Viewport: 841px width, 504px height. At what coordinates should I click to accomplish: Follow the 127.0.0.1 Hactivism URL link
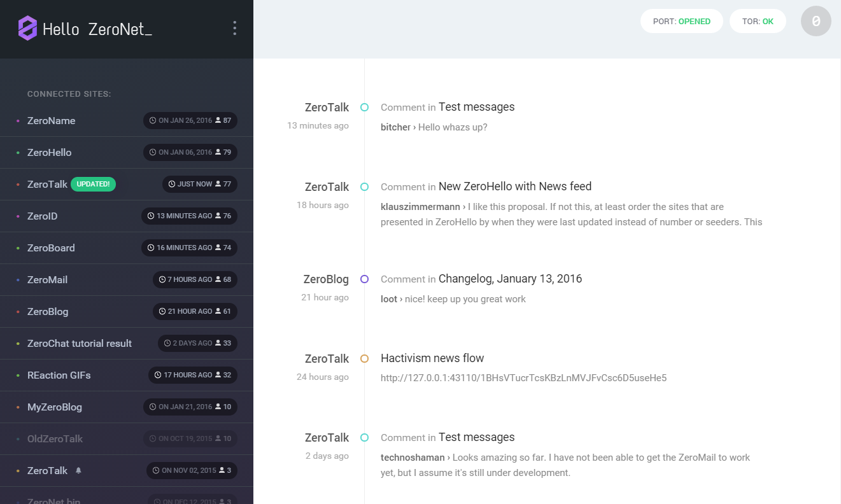pos(523,377)
